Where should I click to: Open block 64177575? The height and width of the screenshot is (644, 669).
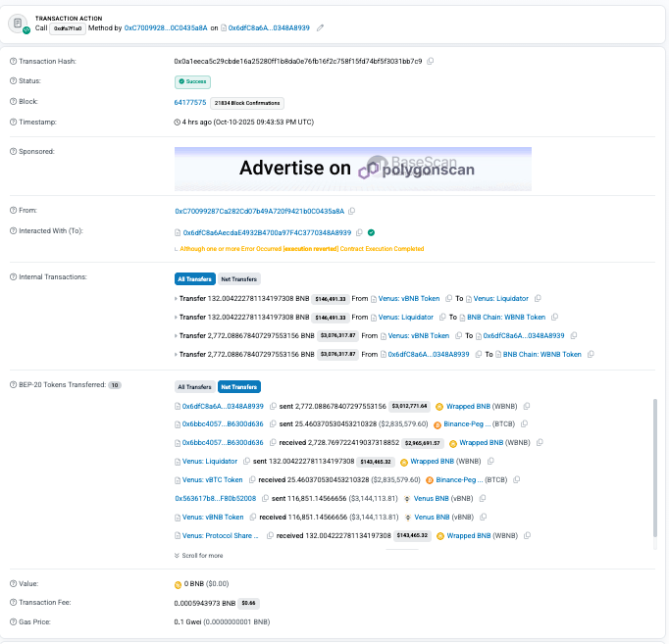[190, 102]
